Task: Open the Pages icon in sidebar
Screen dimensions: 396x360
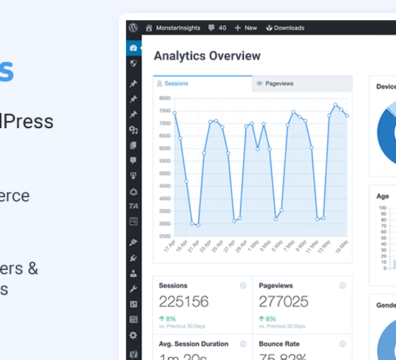Action: coord(133,145)
